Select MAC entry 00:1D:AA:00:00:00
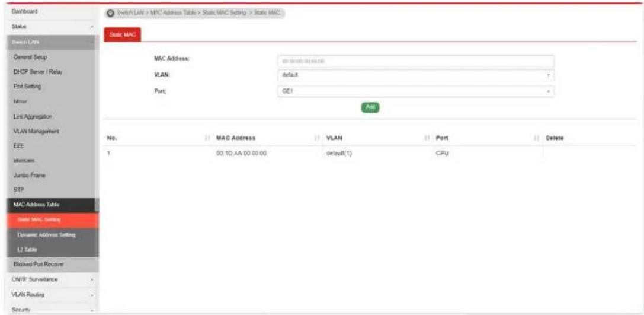Image resolution: width=644 pixels, height=315 pixels. click(242, 154)
